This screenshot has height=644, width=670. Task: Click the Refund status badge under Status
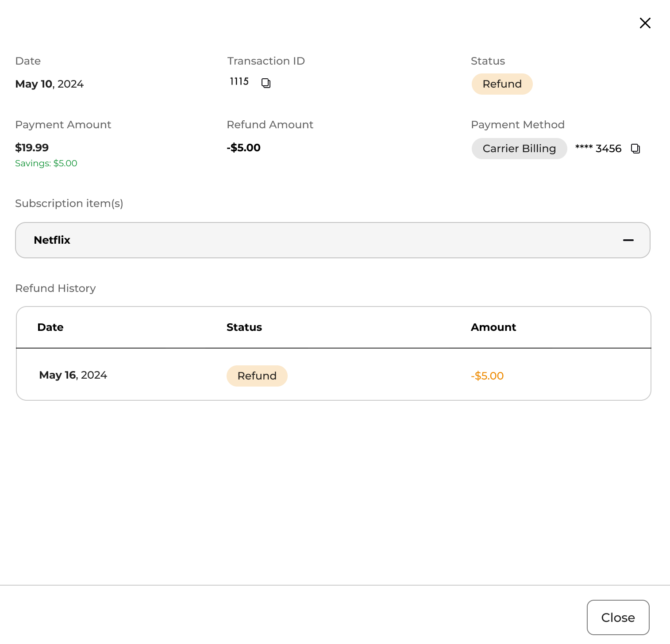point(502,84)
